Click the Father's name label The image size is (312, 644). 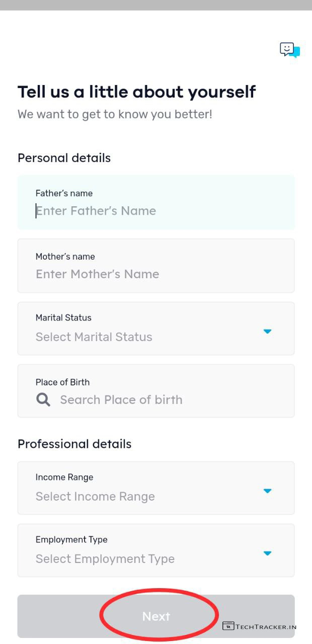[x=64, y=193]
